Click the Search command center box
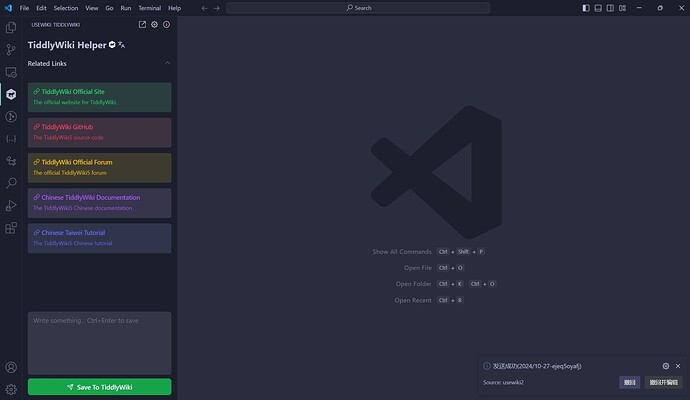 [x=358, y=8]
